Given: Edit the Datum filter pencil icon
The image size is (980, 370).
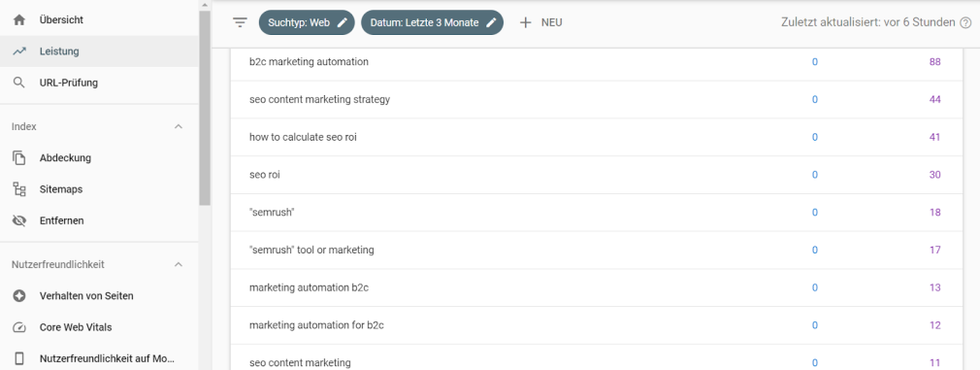Looking at the screenshot, I should click(x=491, y=22).
